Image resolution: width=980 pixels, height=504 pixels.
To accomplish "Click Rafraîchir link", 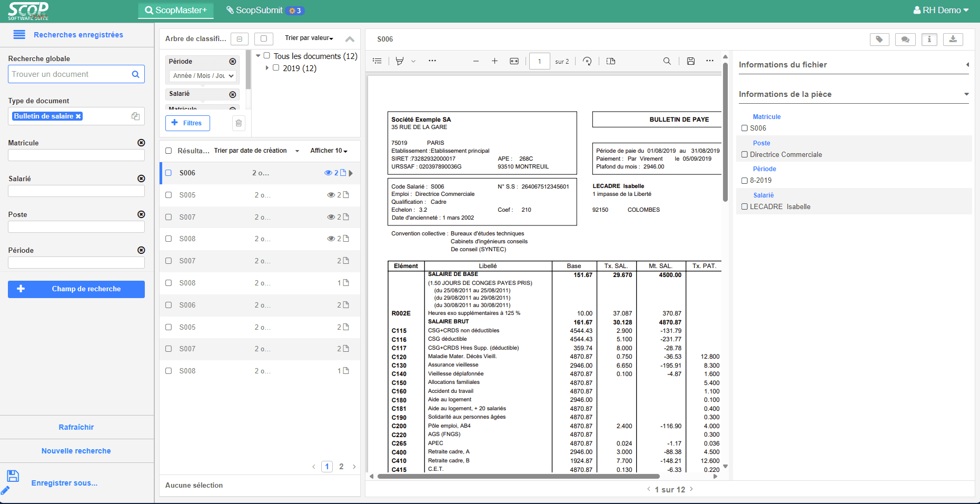I will point(76,427).
